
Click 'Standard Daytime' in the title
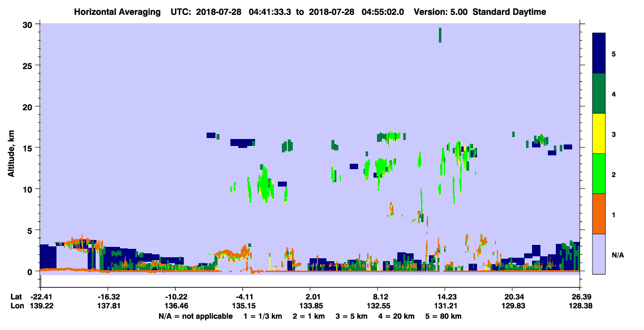coord(509,12)
